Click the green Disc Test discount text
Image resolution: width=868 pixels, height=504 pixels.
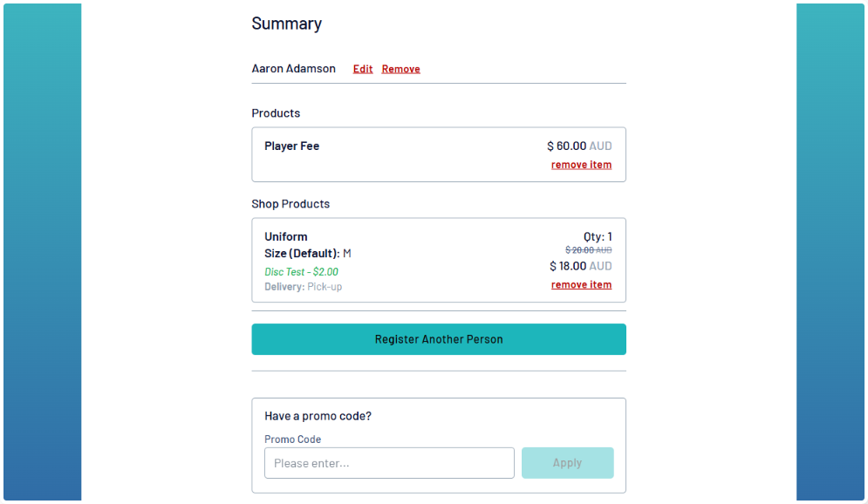pyautogui.click(x=301, y=272)
